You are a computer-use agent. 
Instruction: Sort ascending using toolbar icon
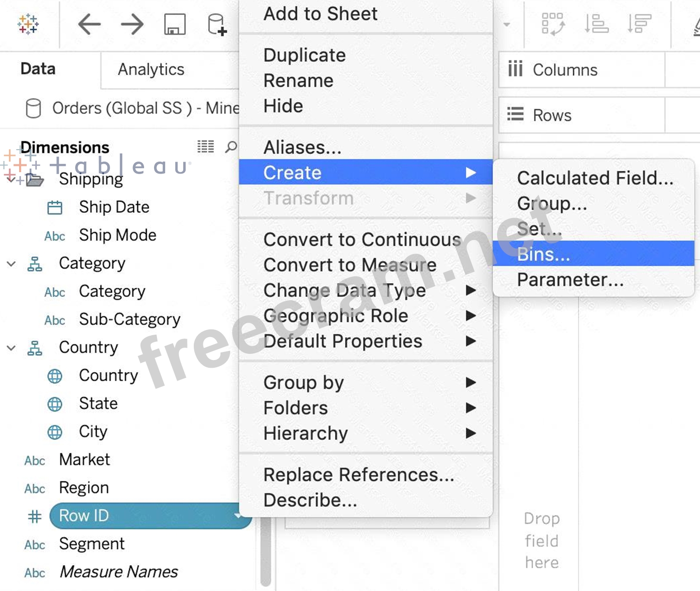(x=596, y=24)
